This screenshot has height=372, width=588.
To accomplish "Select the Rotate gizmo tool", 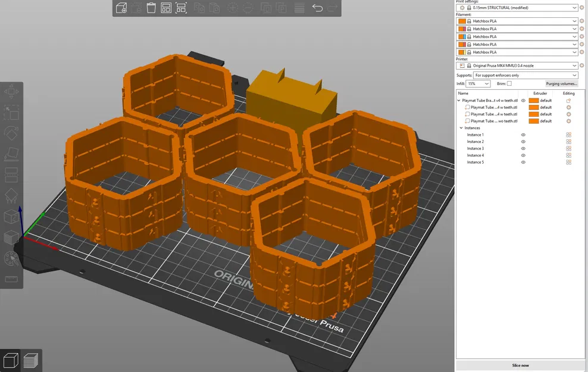I will pyautogui.click(x=11, y=133).
